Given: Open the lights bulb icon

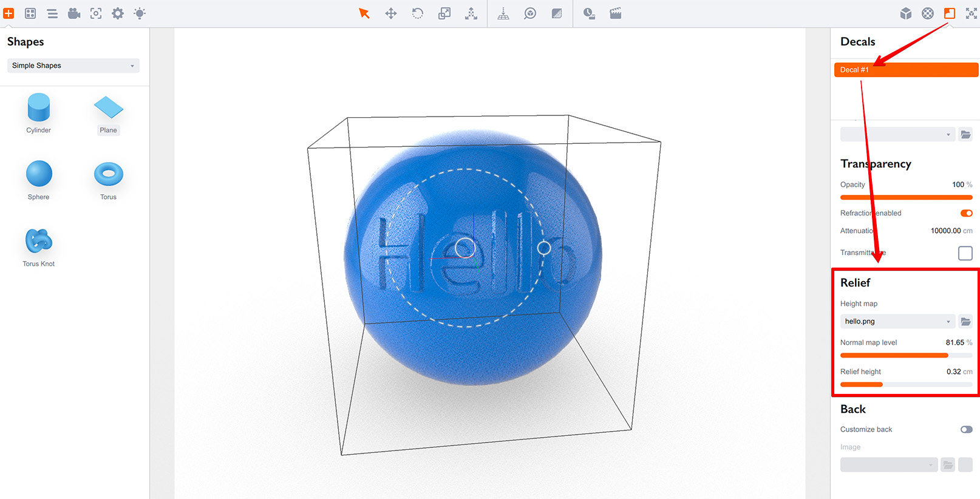Looking at the screenshot, I should tap(140, 13).
